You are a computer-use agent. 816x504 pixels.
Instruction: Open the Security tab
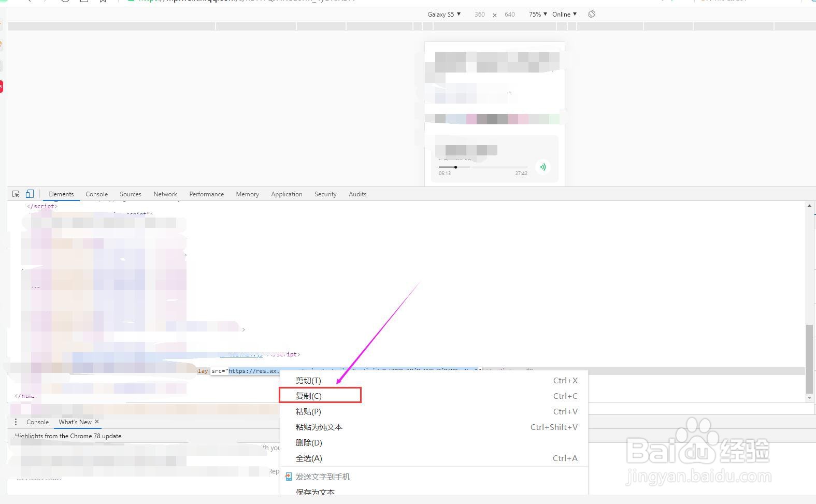(x=325, y=194)
